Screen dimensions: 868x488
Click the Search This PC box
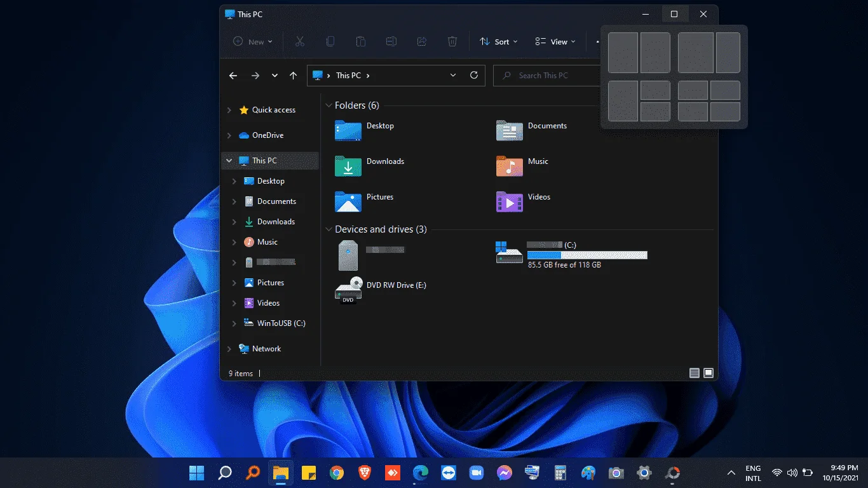pyautogui.click(x=548, y=76)
